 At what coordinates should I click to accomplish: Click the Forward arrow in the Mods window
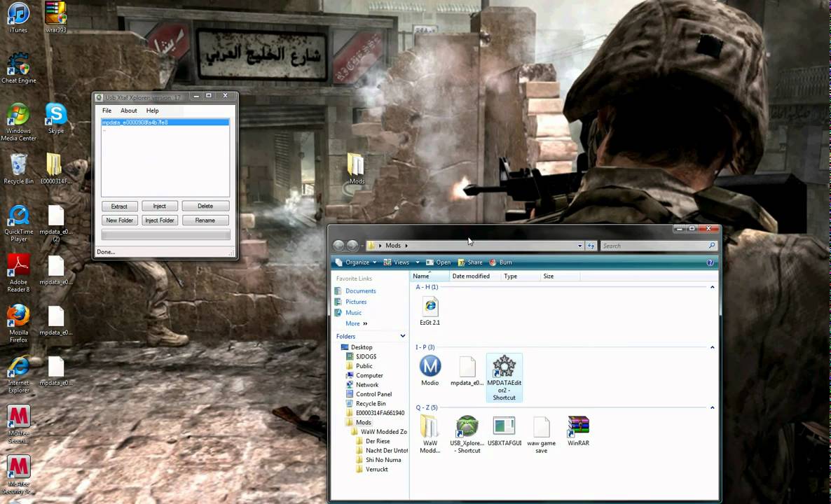pyautogui.click(x=352, y=246)
